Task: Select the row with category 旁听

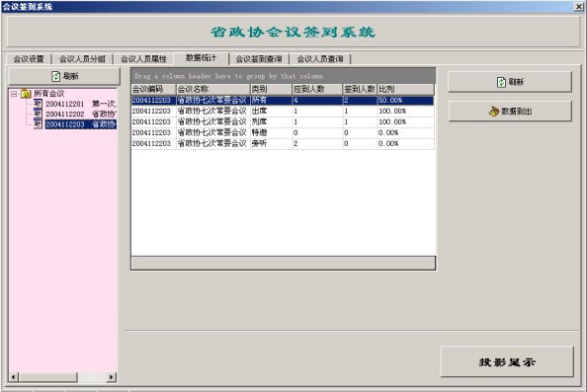Action: click(283, 143)
